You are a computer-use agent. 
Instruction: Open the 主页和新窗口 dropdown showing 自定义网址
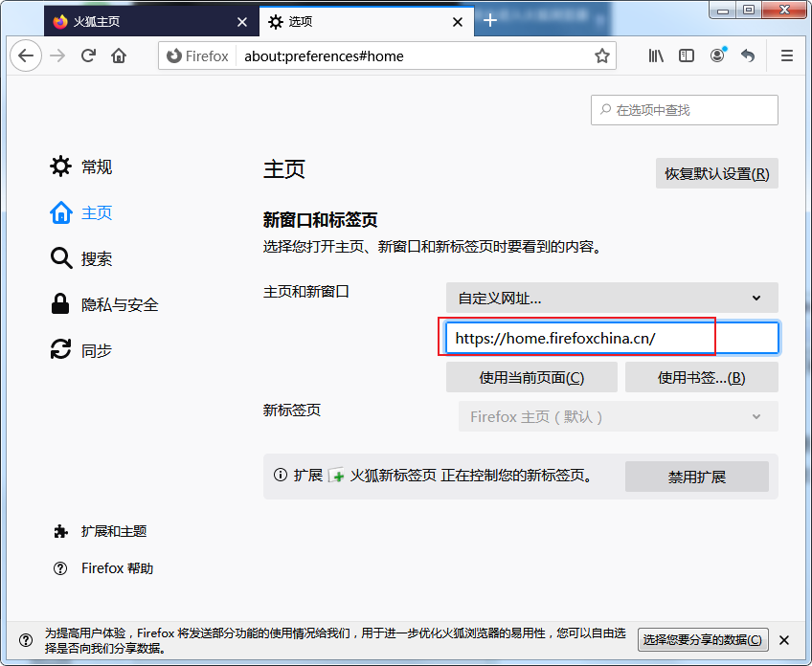tap(617, 298)
